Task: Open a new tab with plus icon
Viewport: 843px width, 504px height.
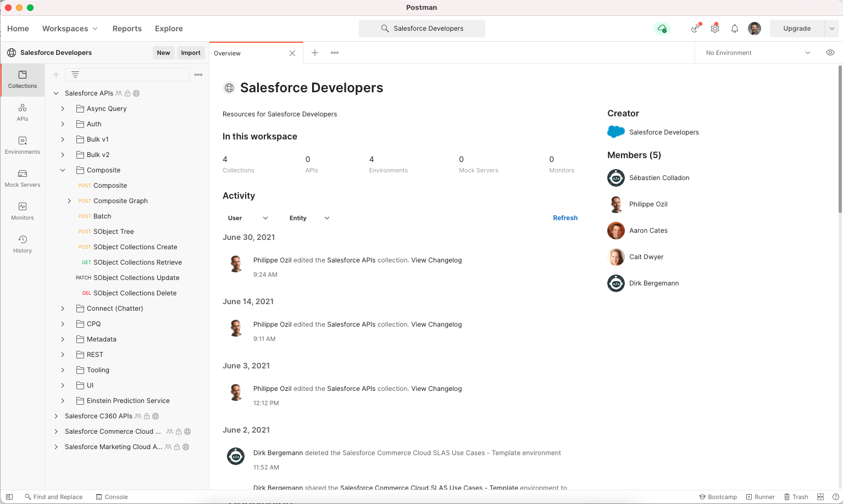Action: (x=315, y=53)
